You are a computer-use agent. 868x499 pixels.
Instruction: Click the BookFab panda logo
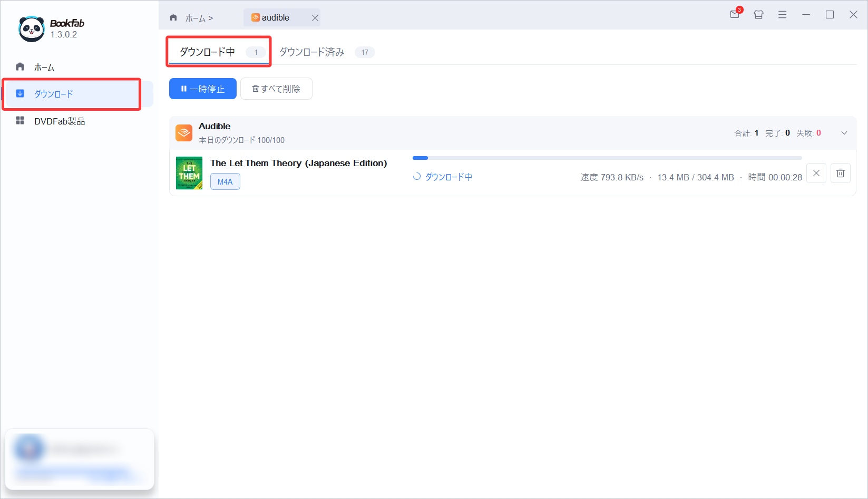[x=32, y=29]
